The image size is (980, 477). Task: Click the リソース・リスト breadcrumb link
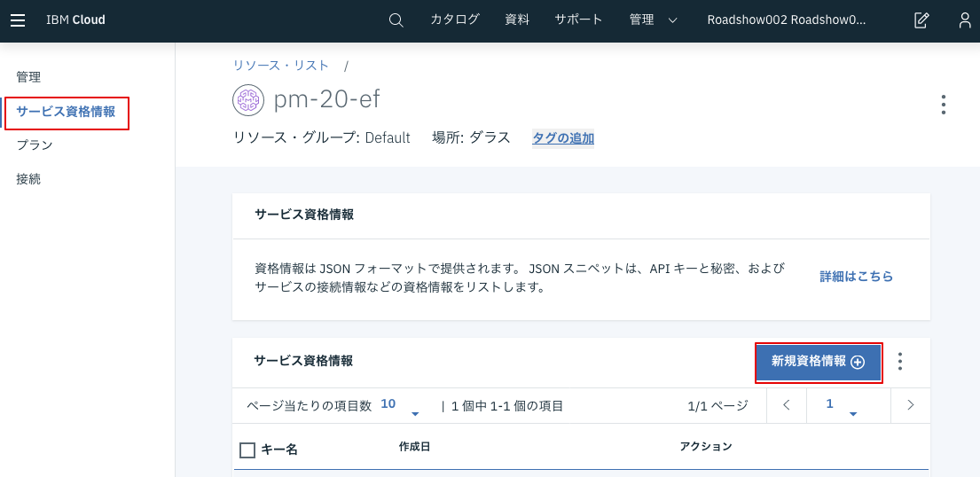280,65
